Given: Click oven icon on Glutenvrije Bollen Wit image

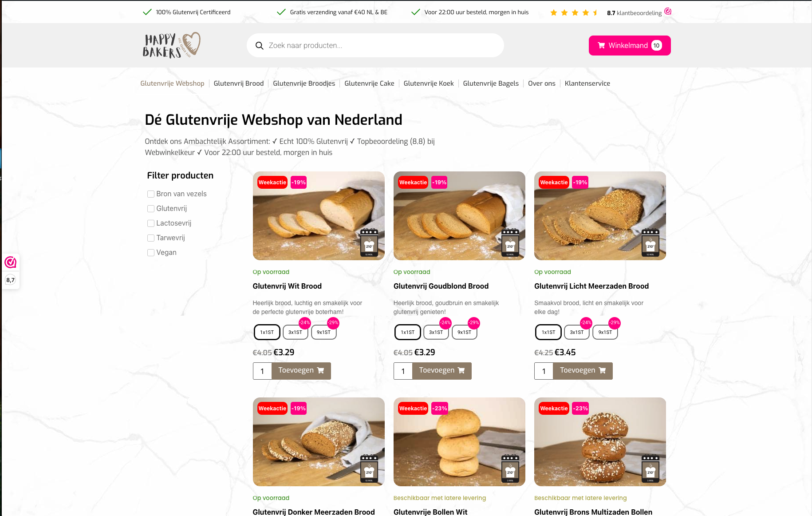Looking at the screenshot, I should click(510, 469).
